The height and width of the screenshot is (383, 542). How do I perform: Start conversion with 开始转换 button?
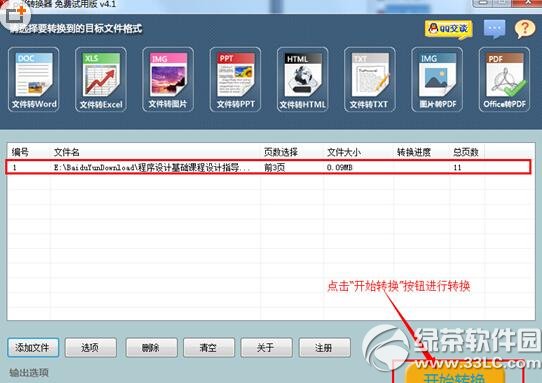455,376
